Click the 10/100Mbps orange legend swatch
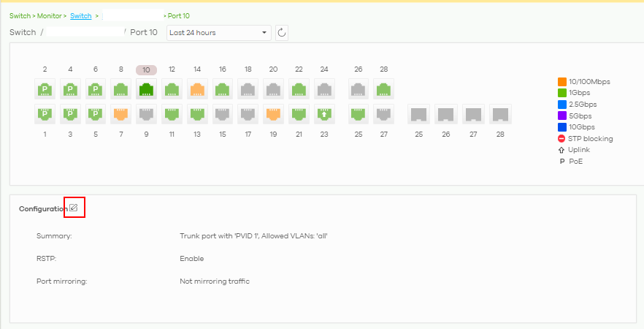Screen dimensions: 644x329 coord(562,82)
